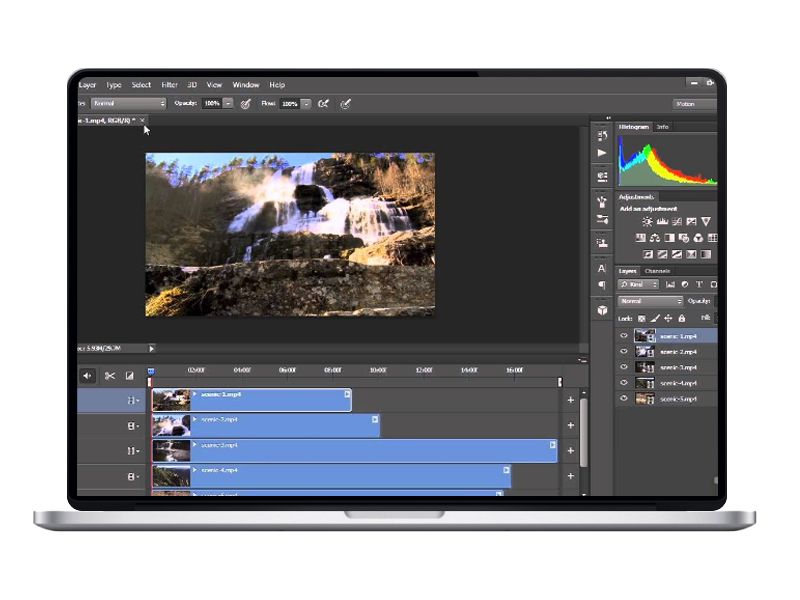Open the Filter menu
800x600 pixels.
(x=169, y=85)
